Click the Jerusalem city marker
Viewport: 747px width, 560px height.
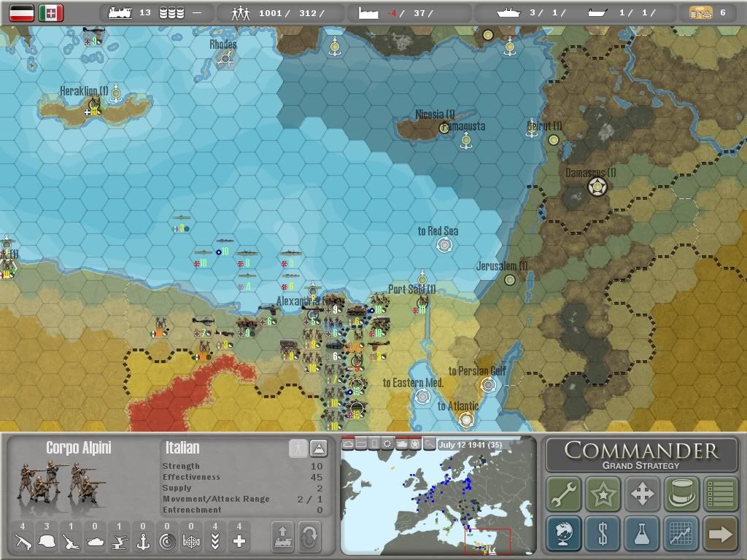coord(510,280)
